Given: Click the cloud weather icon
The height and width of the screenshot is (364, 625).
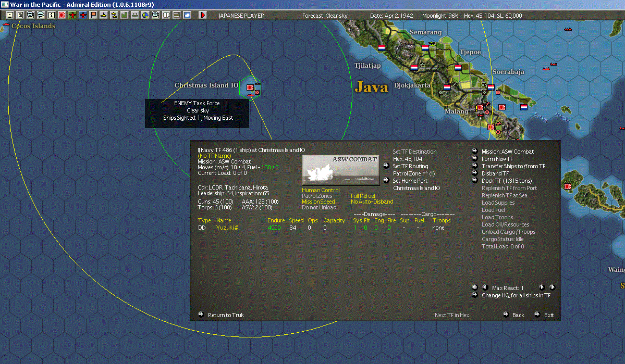Looking at the screenshot, I should point(187,15).
